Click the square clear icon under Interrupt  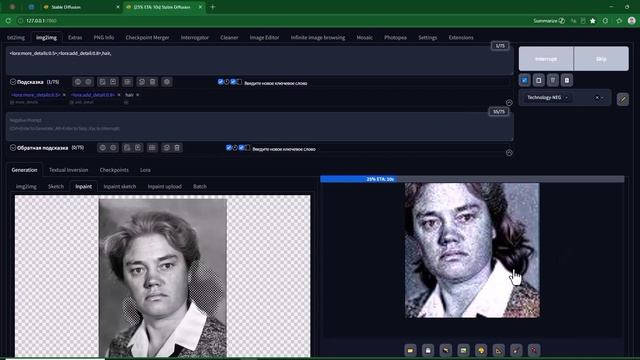[x=539, y=80]
